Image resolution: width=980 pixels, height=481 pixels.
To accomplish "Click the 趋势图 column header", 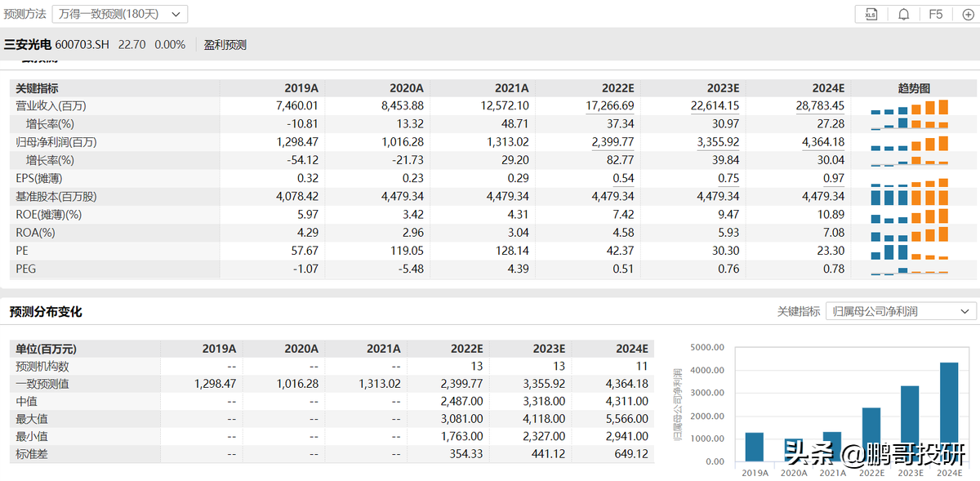I will (x=915, y=88).
